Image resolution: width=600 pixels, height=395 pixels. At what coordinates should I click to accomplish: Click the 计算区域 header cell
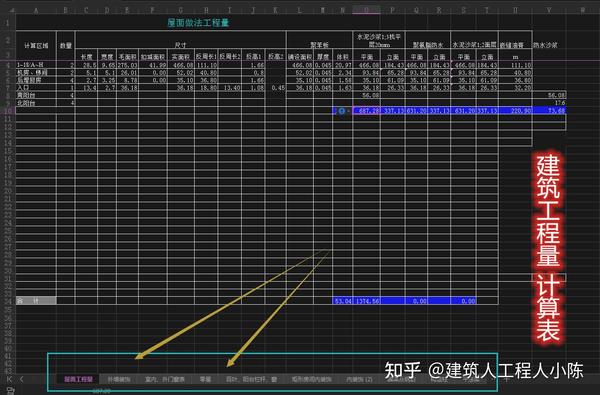(x=36, y=46)
